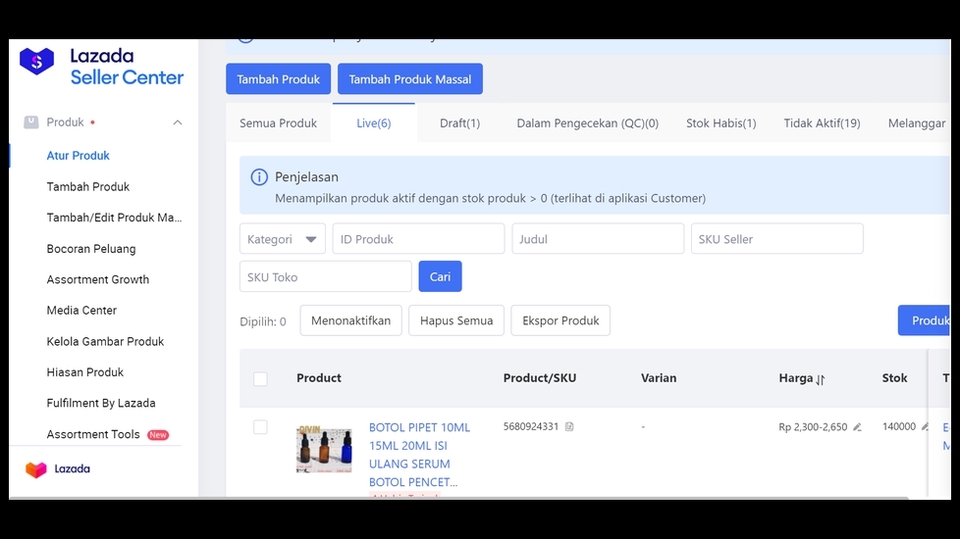The image size is (960, 539).
Task: Edit price Rp 2,300-2,650 pencil icon
Action: (x=857, y=427)
